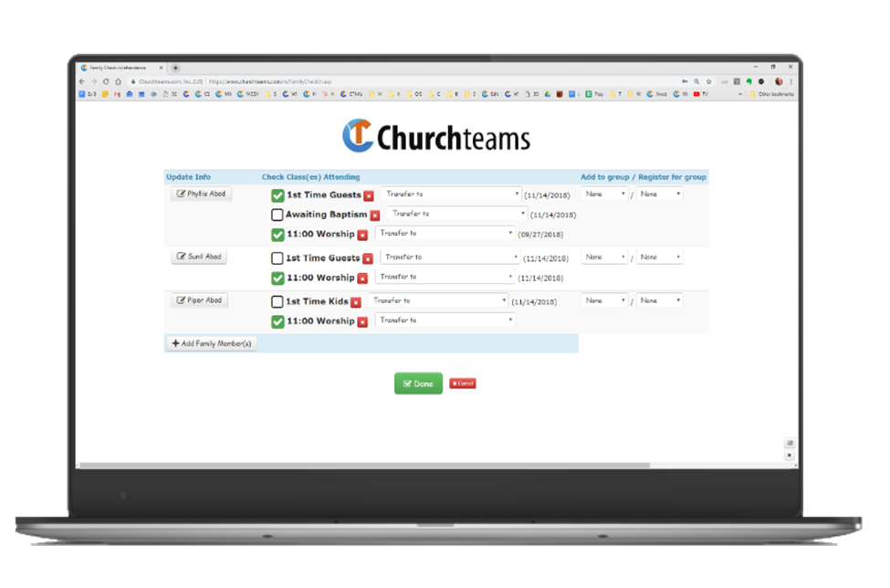The height and width of the screenshot is (588, 890).
Task: Click the saved password key icon
Action: [x=685, y=81]
